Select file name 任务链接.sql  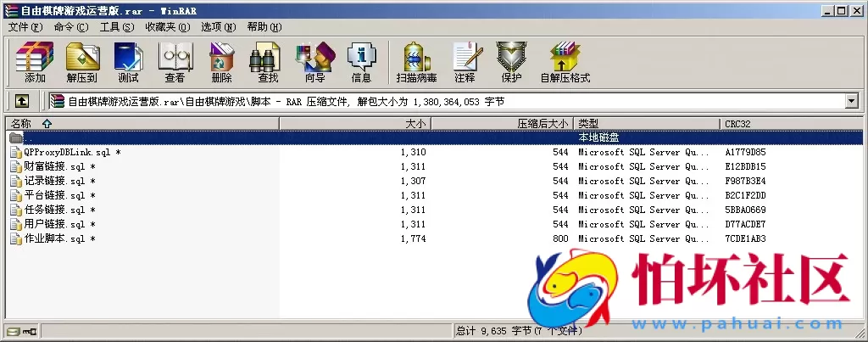click(x=60, y=210)
